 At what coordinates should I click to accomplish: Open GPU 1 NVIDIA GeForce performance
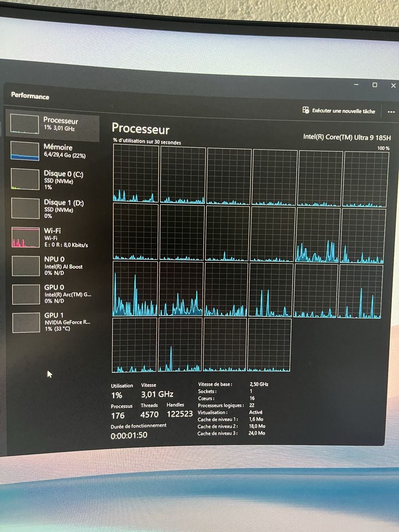tap(52, 322)
